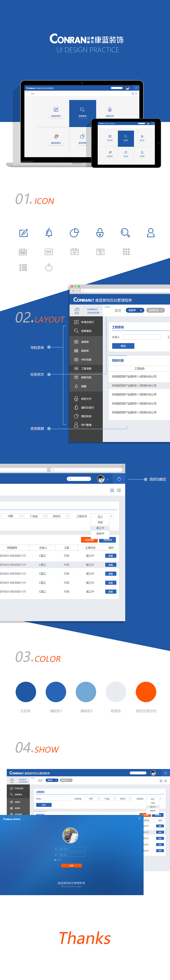
Task: Open 假期信息 in layout sidebar
Action: tap(86, 377)
